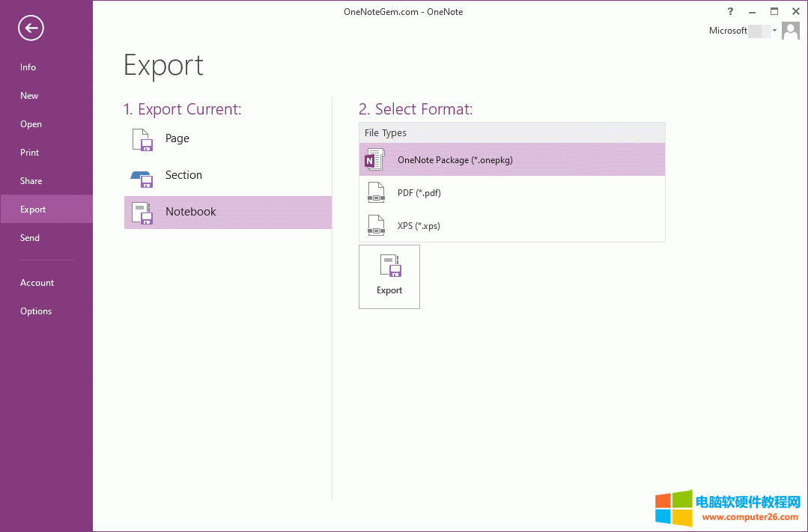The height and width of the screenshot is (532, 808).
Task: Click the File Types header row
Action: 511,132
